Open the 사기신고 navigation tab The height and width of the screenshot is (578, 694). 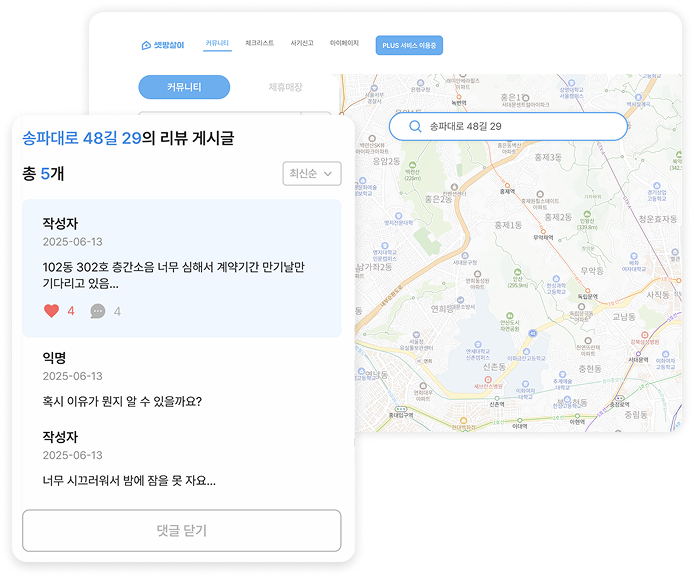(x=302, y=44)
